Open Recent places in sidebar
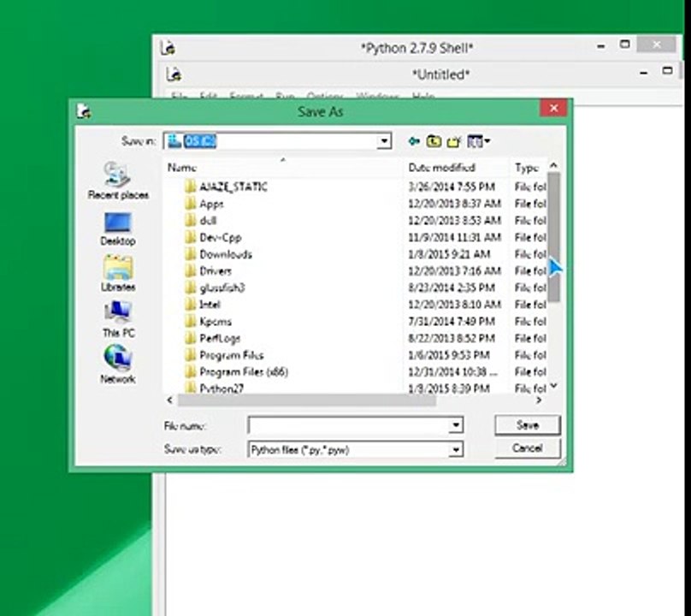The height and width of the screenshot is (616, 691). [x=118, y=181]
